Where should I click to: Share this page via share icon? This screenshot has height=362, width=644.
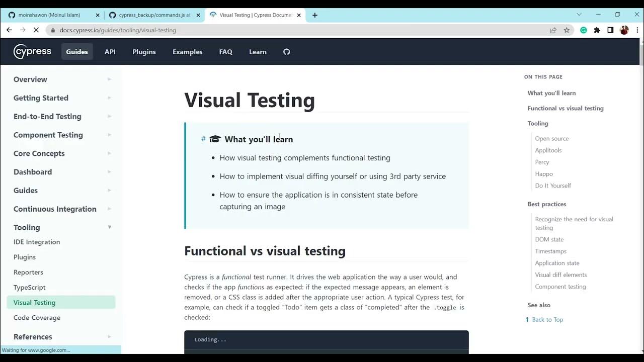tap(553, 30)
